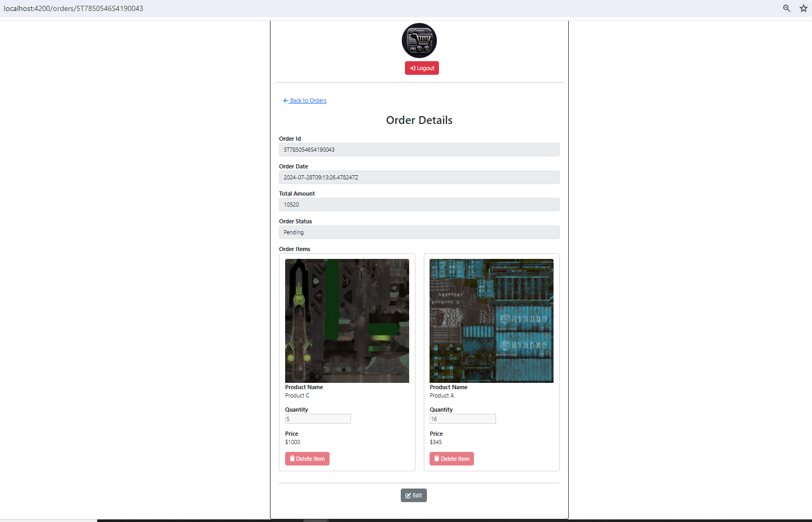Click the Order Items label
This screenshot has height=522, width=812.
295,249
